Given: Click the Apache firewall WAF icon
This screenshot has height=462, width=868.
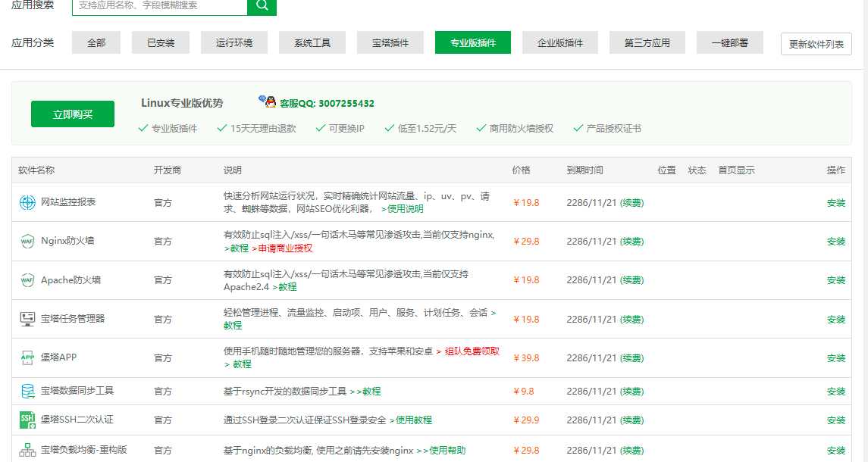Looking at the screenshot, I should 27,280.
